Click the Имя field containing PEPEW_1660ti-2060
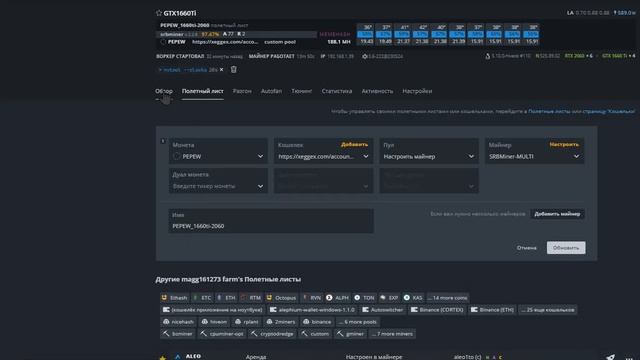640x360 pixels. (271, 221)
